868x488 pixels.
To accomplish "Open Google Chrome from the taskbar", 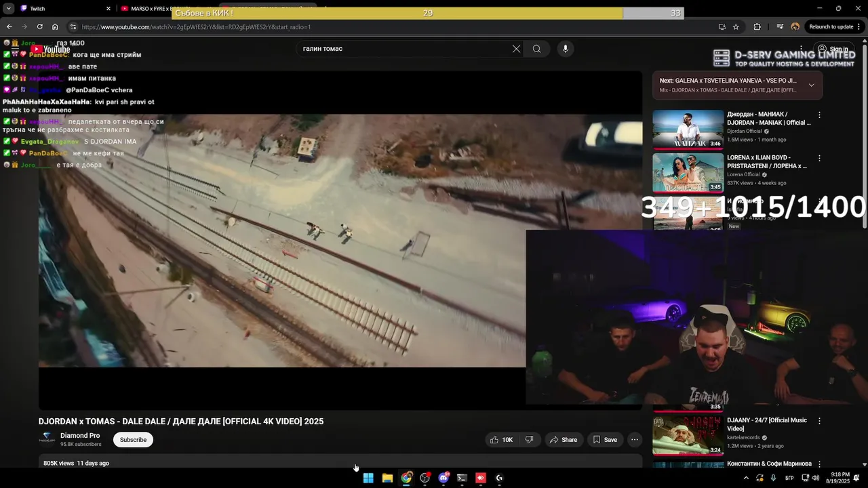I will coord(406,478).
